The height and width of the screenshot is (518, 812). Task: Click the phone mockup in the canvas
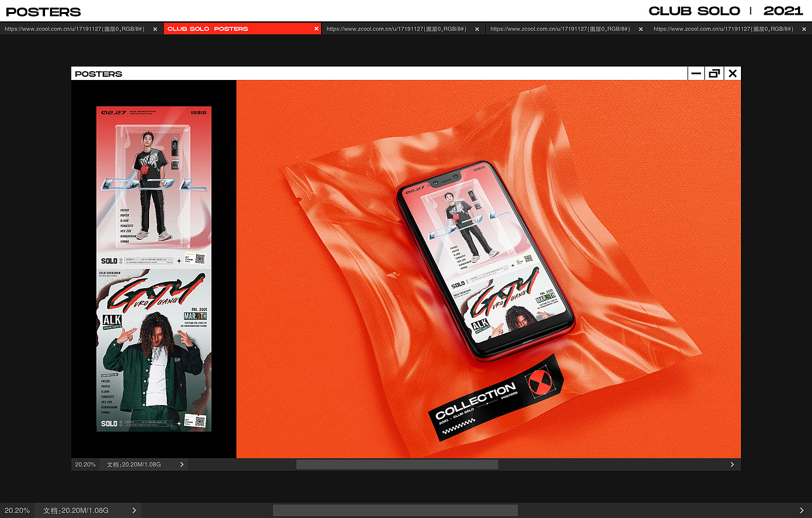pos(485,260)
